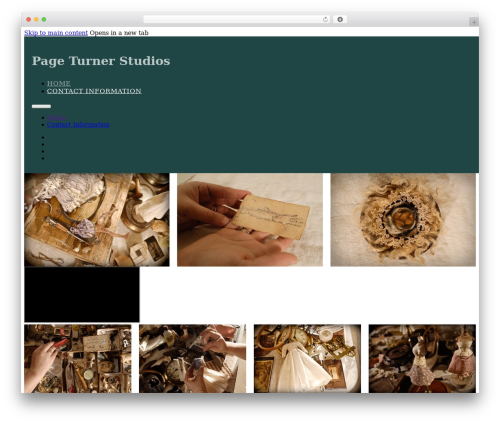Click the browser download icon button
This screenshot has height=423, width=500.
click(x=340, y=20)
